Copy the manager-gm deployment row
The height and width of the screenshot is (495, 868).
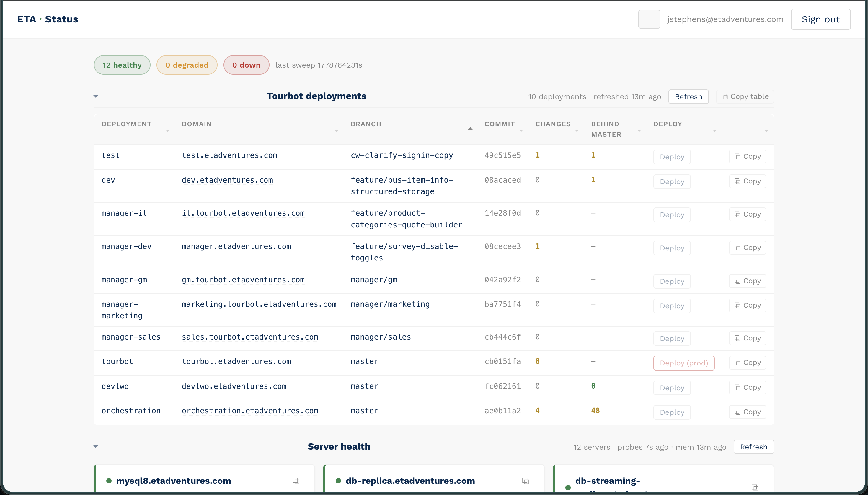747,281
